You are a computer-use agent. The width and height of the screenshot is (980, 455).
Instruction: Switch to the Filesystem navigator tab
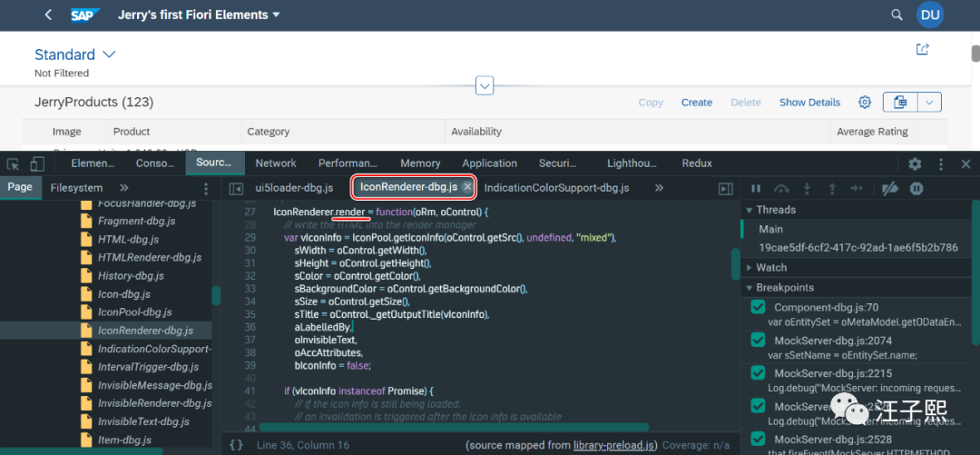tap(76, 188)
